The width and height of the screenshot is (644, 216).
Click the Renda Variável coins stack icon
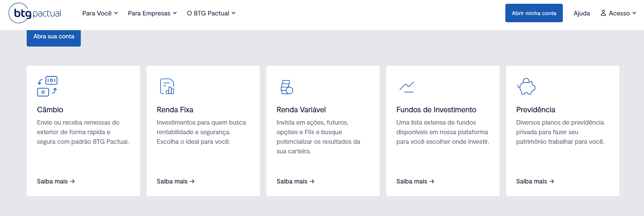click(x=287, y=87)
